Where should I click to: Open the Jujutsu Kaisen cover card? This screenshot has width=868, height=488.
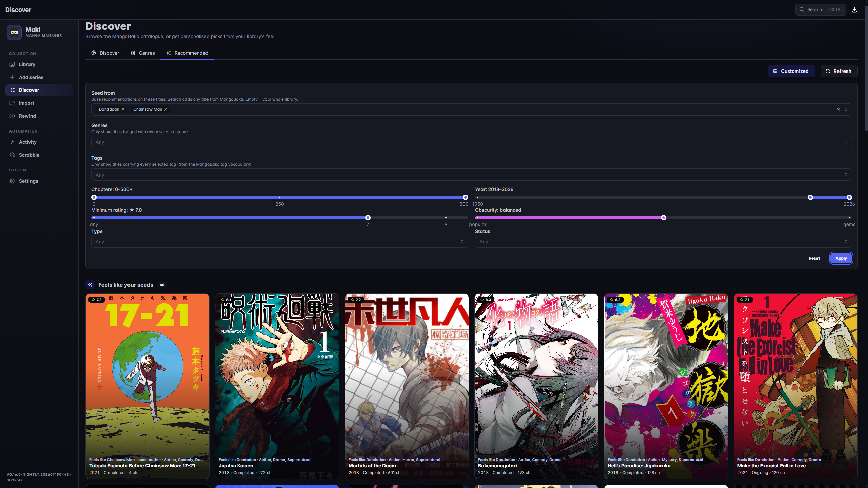pos(277,386)
